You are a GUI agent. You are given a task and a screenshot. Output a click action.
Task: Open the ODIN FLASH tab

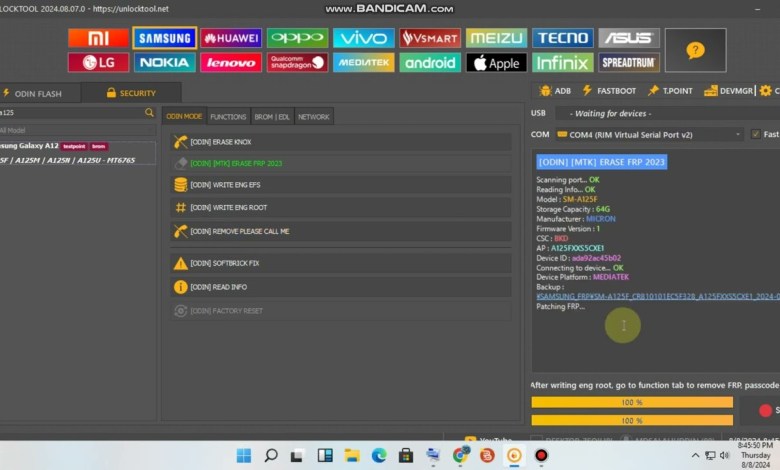click(38, 94)
